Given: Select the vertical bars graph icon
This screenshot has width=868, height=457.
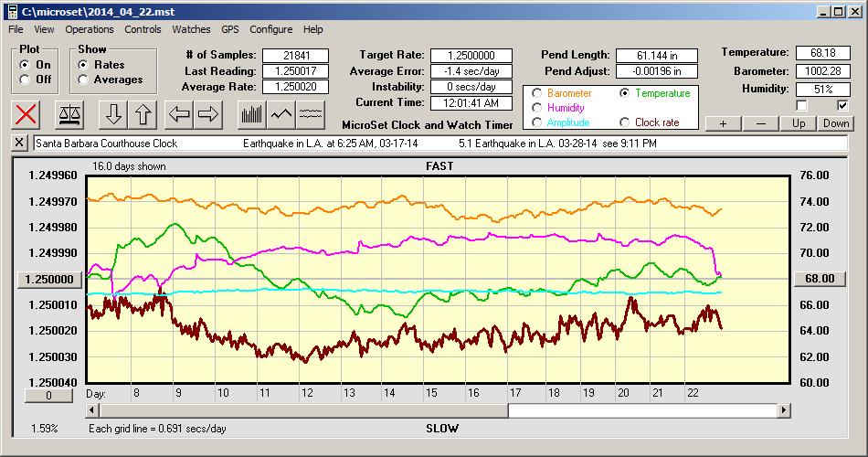Looking at the screenshot, I should point(252,114).
